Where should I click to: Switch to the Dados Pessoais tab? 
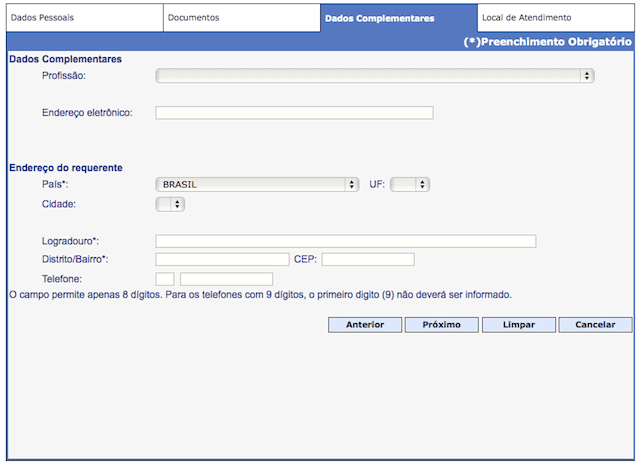84,18
